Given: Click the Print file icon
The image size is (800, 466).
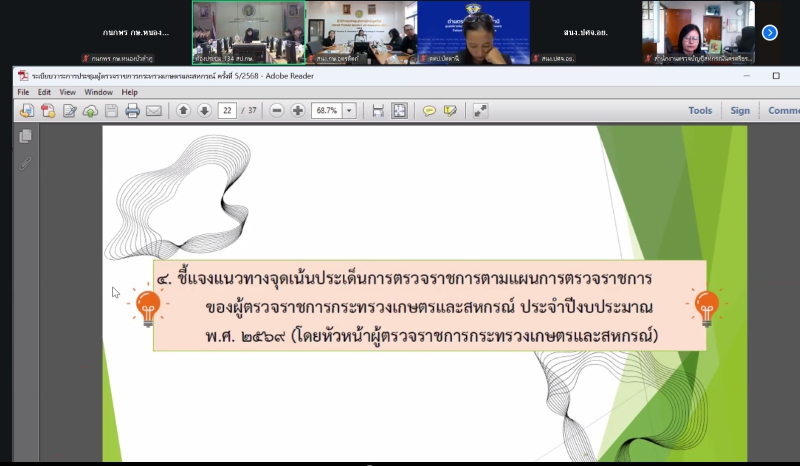Looking at the screenshot, I should (132, 111).
